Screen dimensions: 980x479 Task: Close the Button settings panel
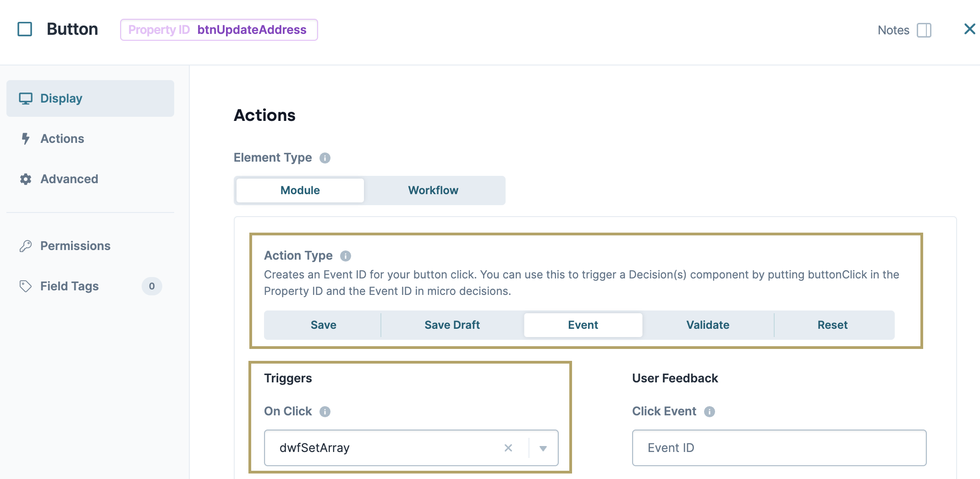point(969,29)
